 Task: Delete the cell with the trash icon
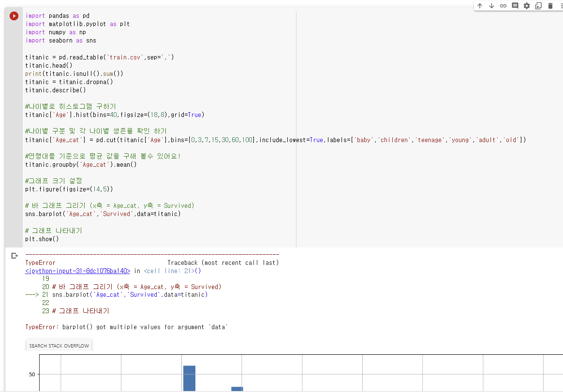pyautogui.click(x=550, y=6)
